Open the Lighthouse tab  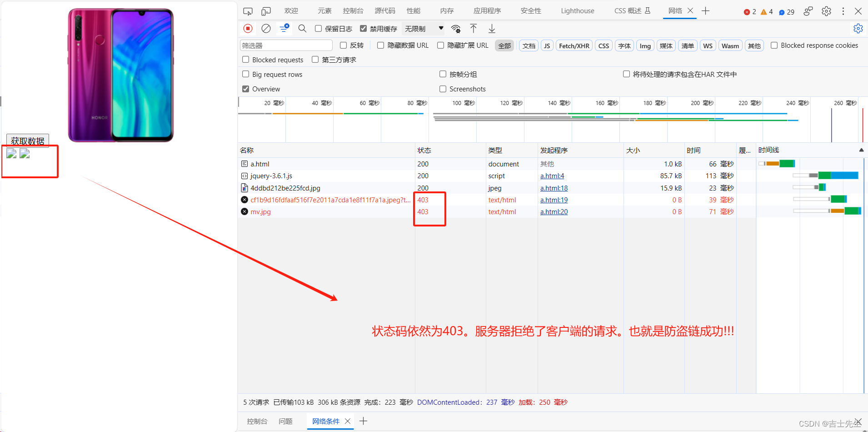tap(578, 11)
